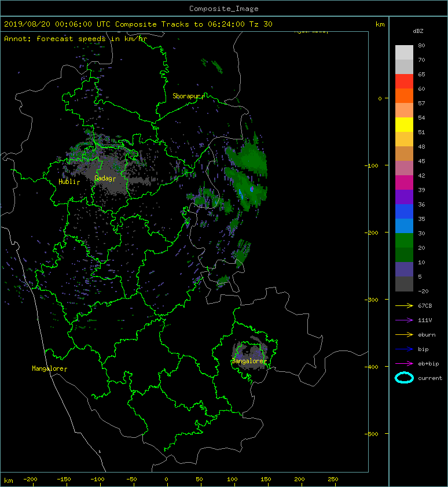Image resolution: width=448 pixels, height=487 pixels.
Task: Click the magenta eb+bip arrow in legend
Action: [404, 363]
